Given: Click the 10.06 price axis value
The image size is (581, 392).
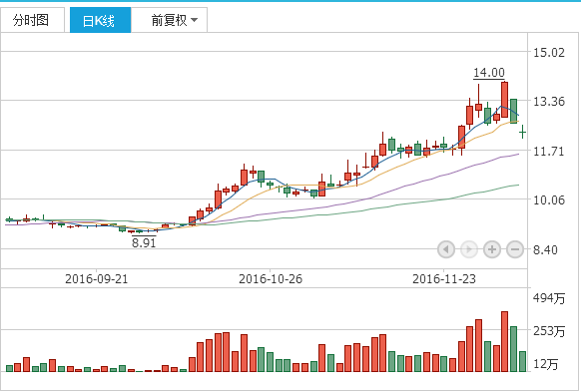Looking at the screenshot, I should pyautogui.click(x=549, y=200).
